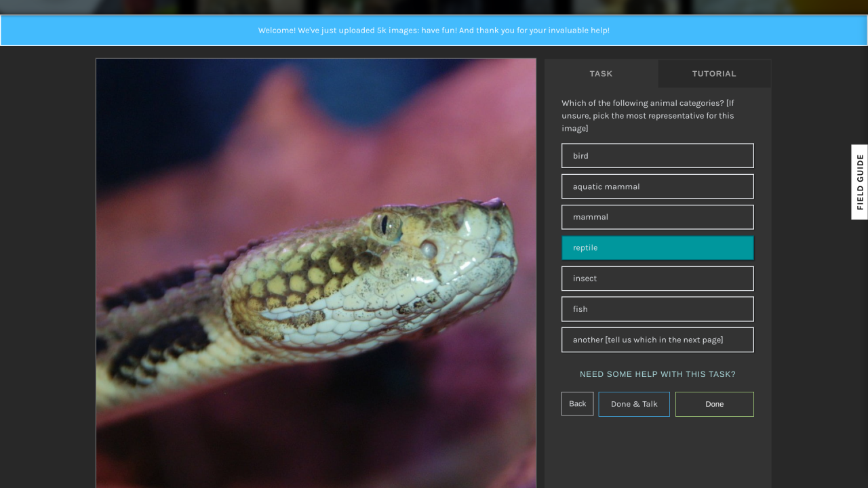The width and height of the screenshot is (868, 488).
Task: Open the Task tab
Action: (601, 74)
